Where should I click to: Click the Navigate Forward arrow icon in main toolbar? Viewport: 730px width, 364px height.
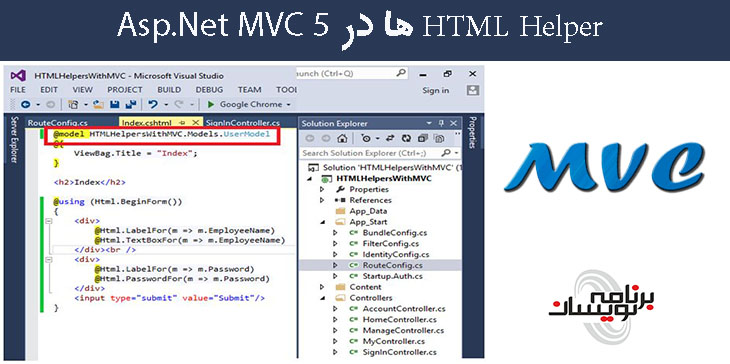(x=51, y=105)
